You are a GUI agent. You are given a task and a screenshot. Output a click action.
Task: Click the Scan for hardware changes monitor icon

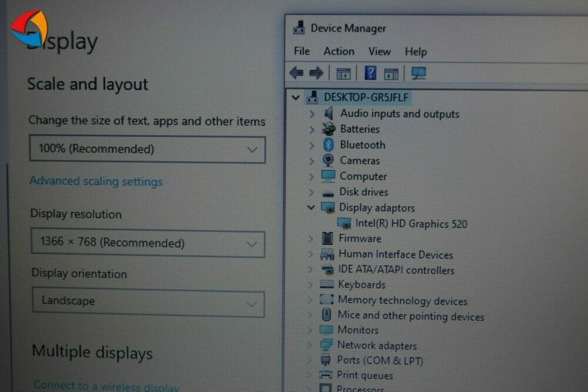coord(419,73)
